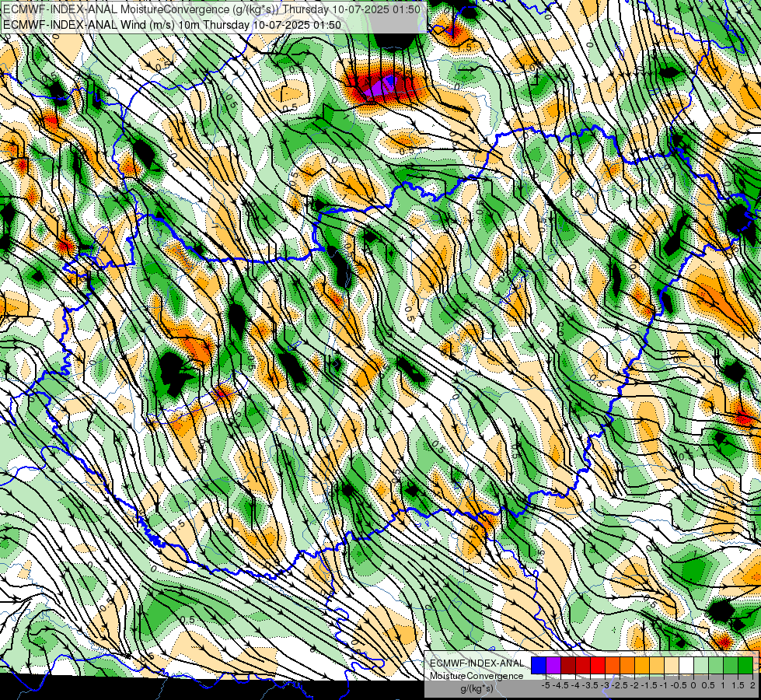Click the '2' tick value at the legend's end
The image size is (761, 700).
(x=752, y=685)
